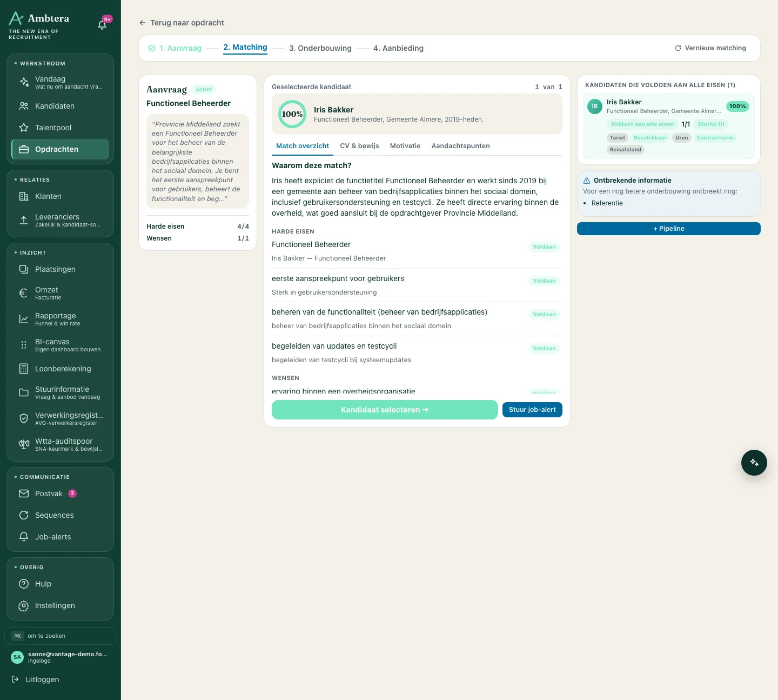Click the Vandaag sparkle icon
Viewport: 778px width, 700px height.
point(24,82)
